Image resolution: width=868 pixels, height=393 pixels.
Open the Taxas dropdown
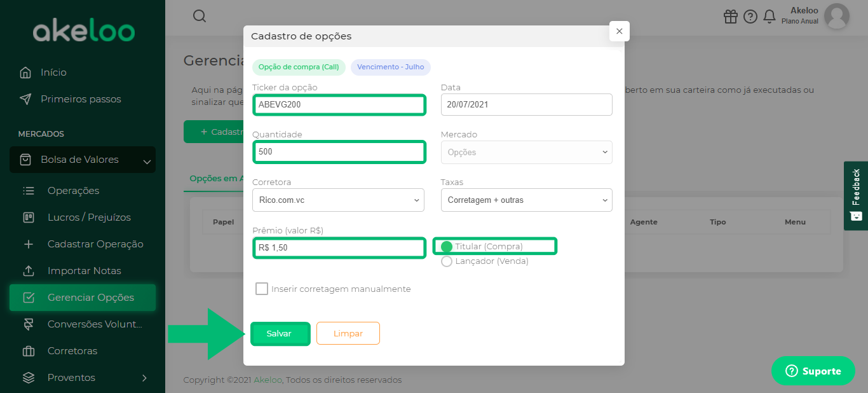(527, 200)
